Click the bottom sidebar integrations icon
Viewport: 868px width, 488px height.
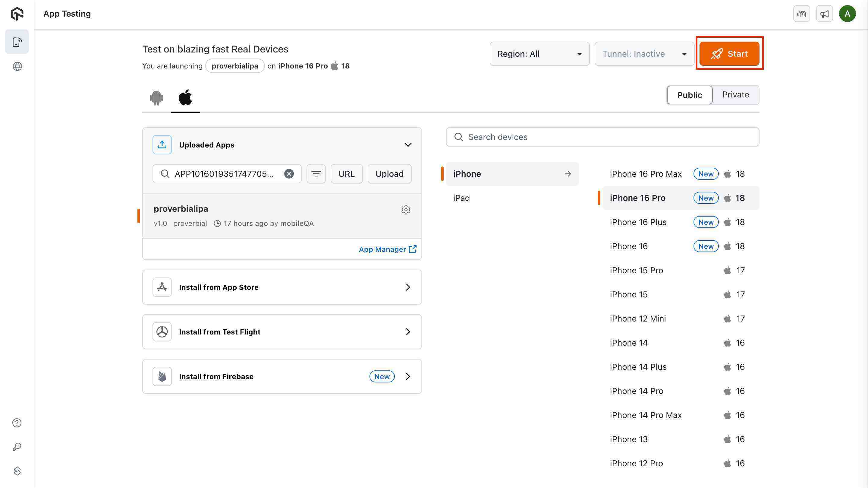pos(17,471)
